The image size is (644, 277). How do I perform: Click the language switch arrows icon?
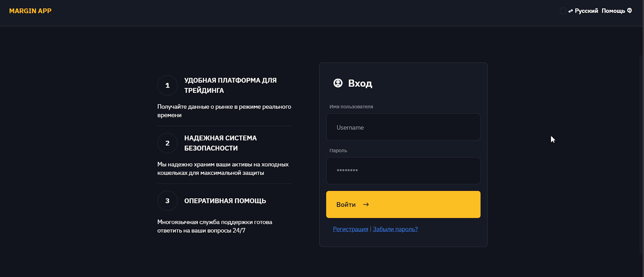pyautogui.click(x=570, y=10)
